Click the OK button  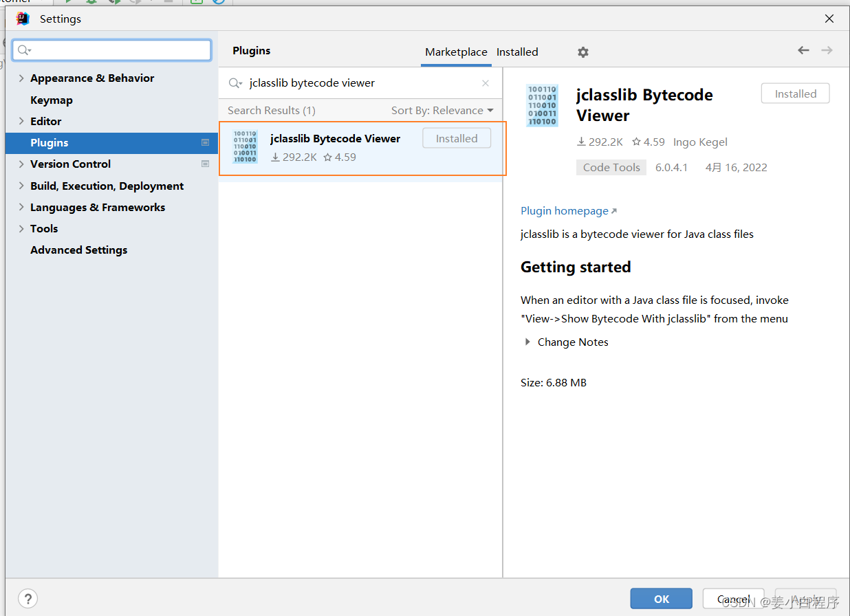pos(662,599)
